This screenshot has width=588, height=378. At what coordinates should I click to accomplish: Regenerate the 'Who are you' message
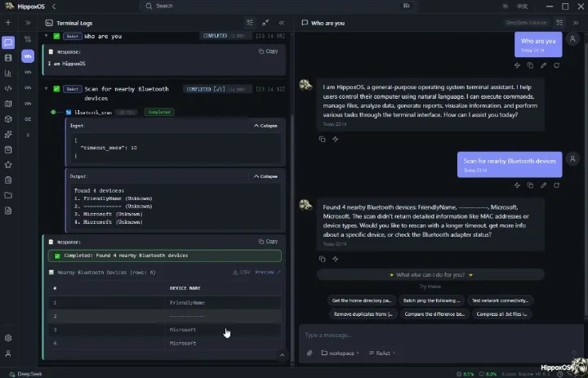(x=556, y=65)
